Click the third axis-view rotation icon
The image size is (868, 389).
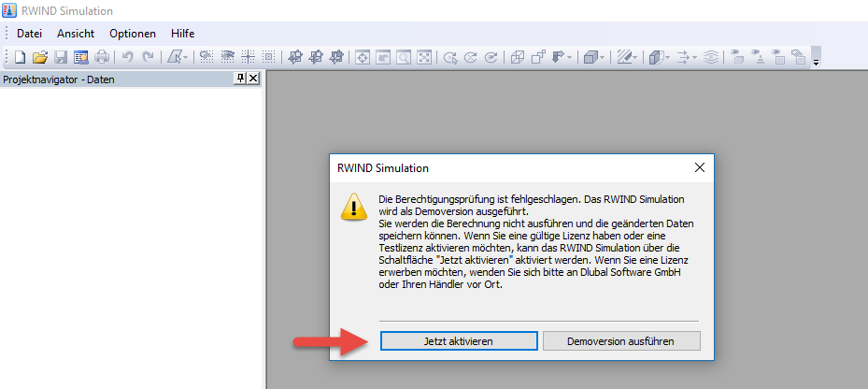(x=336, y=56)
